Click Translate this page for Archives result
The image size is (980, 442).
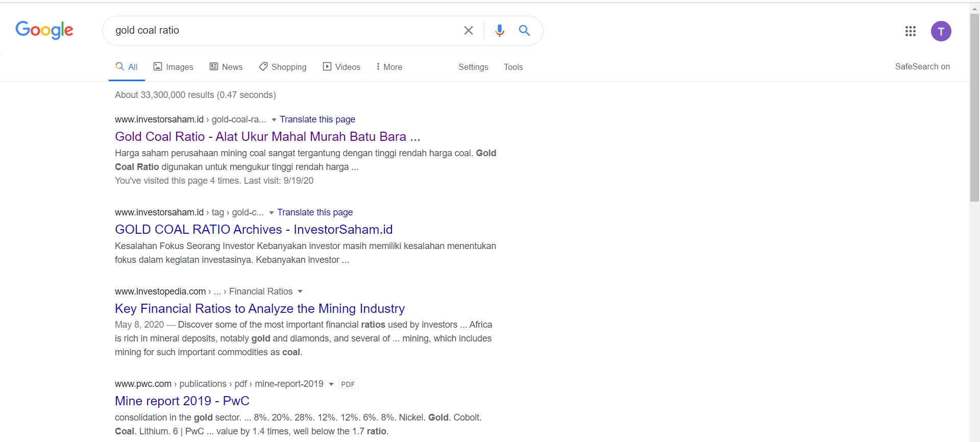(x=315, y=212)
